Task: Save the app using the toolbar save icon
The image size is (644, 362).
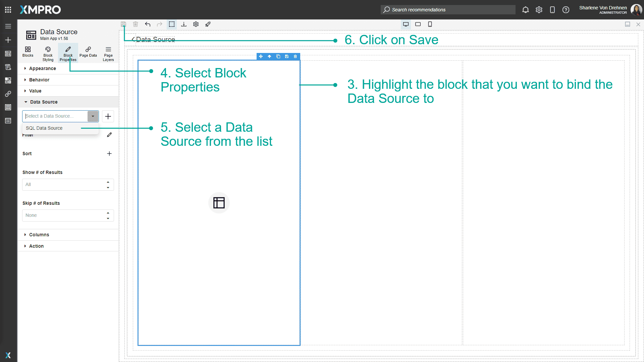Action: point(123,24)
